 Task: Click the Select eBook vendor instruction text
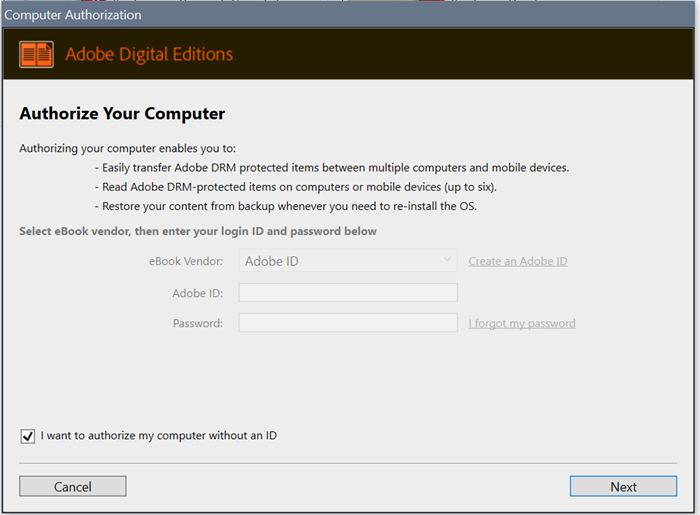pos(198,231)
